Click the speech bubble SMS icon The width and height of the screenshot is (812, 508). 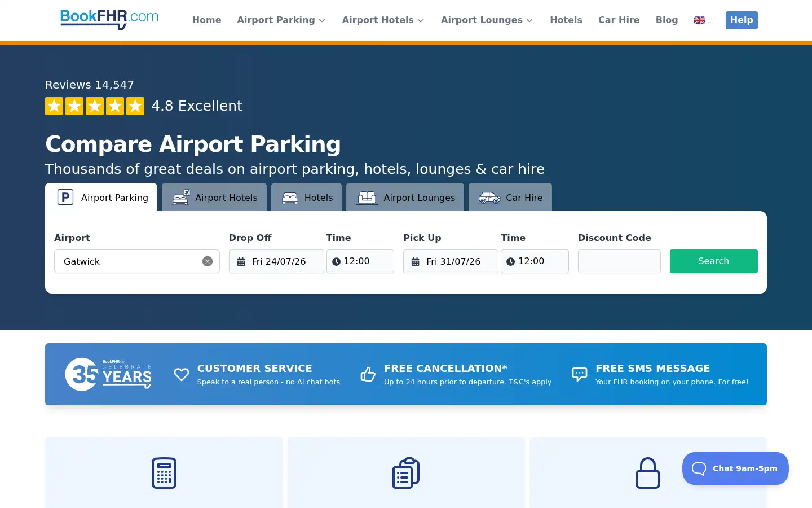(580, 374)
